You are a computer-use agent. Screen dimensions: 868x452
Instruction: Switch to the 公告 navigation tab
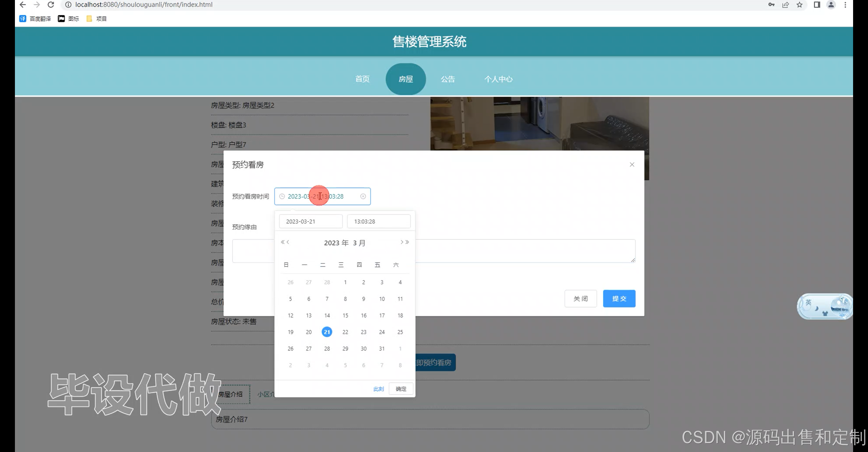[x=448, y=79]
